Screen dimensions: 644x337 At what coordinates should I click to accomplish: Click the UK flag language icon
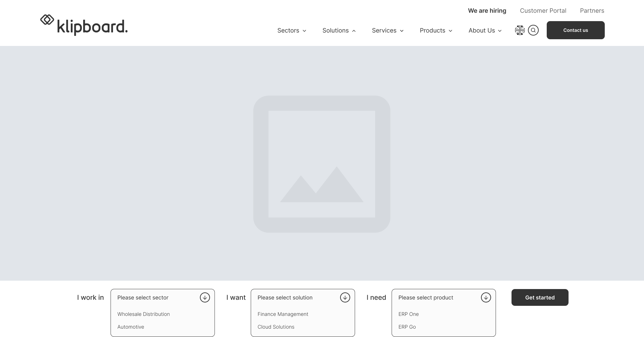pyautogui.click(x=520, y=30)
